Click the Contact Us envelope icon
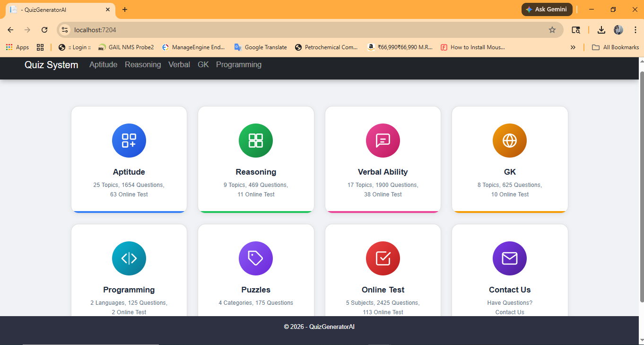Viewport: 644px width, 345px height. click(x=510, y=258)
